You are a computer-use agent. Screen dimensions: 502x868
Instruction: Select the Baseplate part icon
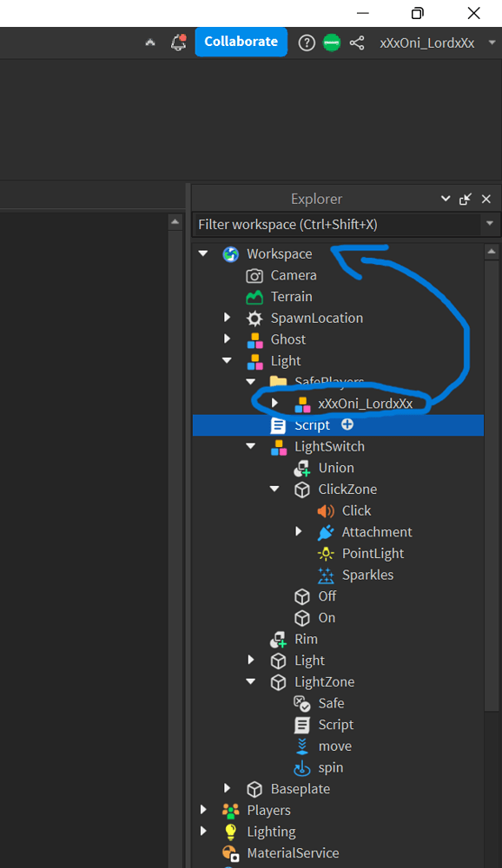tap(254, 789)
